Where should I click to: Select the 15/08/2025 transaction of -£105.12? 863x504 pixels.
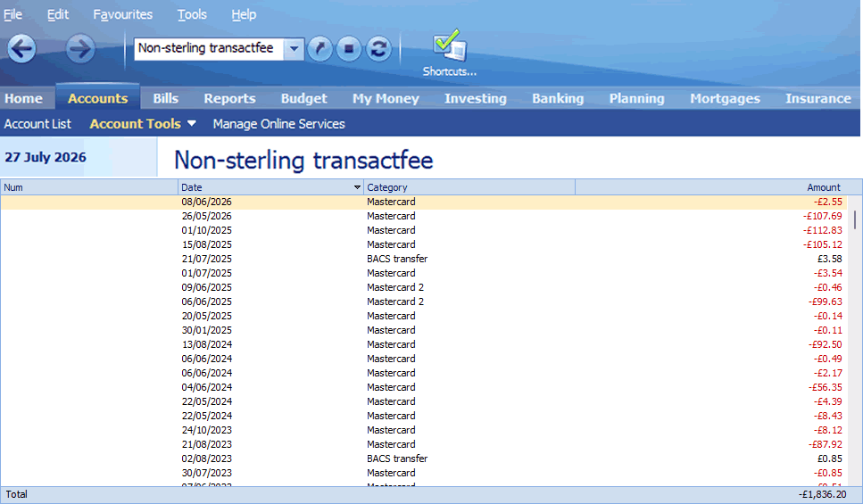[423, 244]
